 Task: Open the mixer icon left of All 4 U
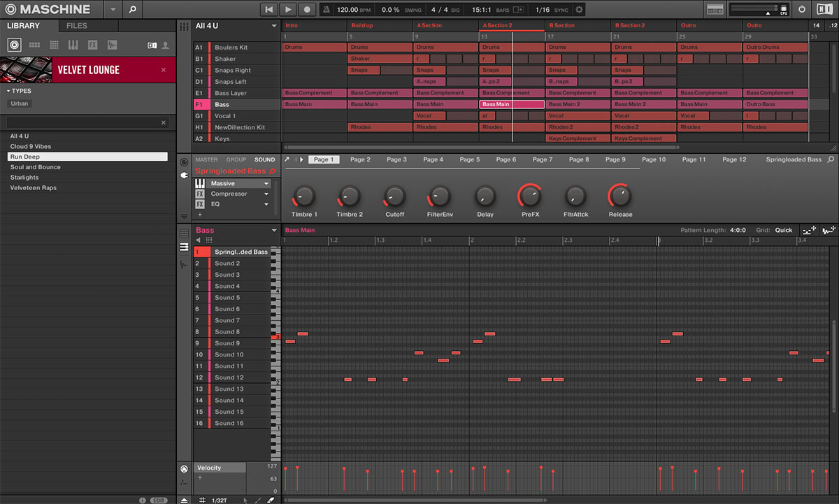tap(185, 26)
